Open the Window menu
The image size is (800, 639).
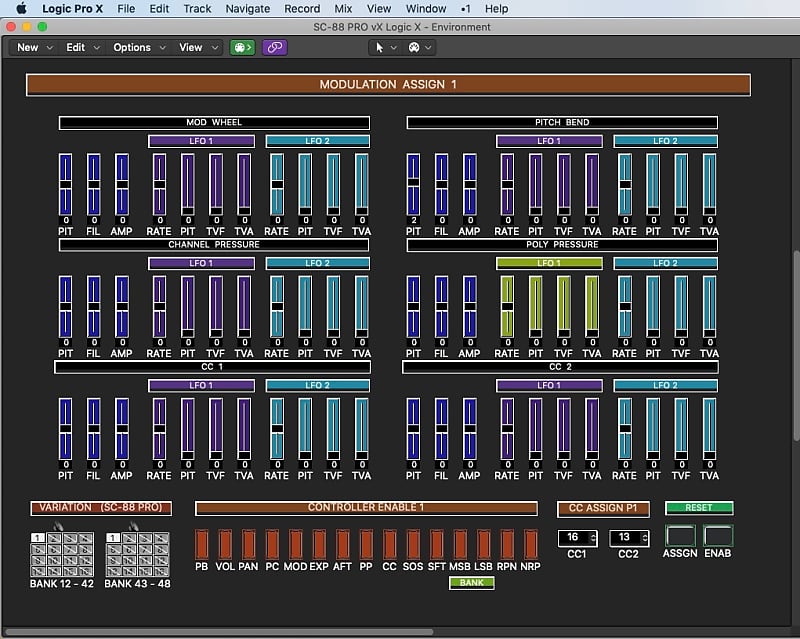pos(426,9)
